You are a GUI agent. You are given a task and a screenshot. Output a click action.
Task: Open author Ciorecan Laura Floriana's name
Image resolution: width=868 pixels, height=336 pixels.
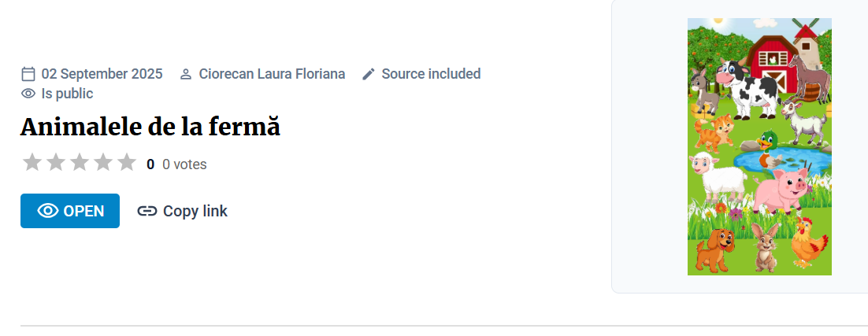pos(272,74)
